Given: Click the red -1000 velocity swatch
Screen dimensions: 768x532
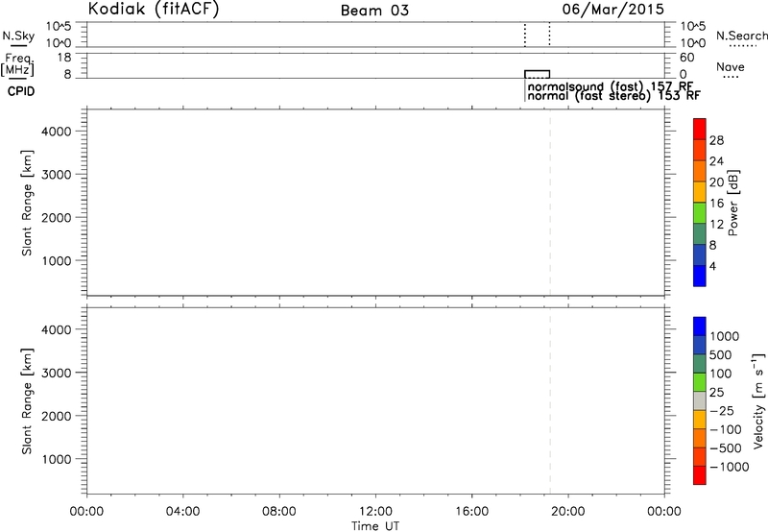Looking at the screenshot, I should tap(700, 475).
